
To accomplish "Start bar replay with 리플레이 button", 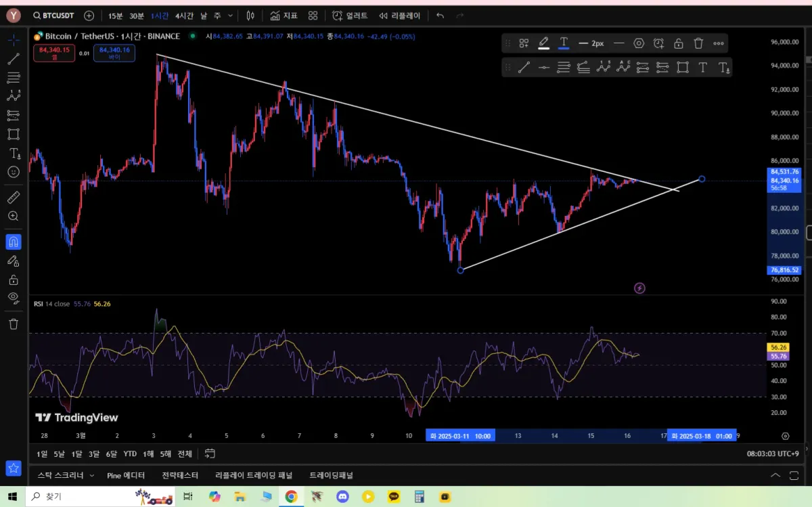I will coord(400,16).
